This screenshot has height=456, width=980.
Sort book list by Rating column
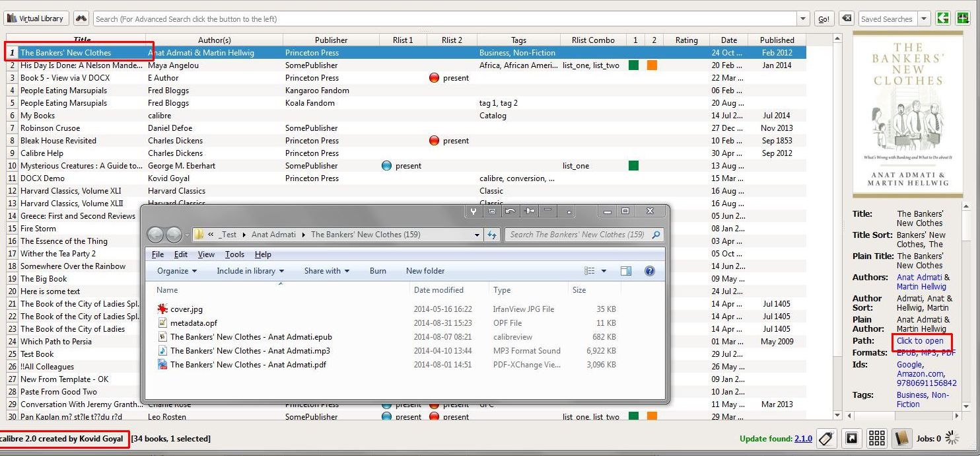[686, 40]
